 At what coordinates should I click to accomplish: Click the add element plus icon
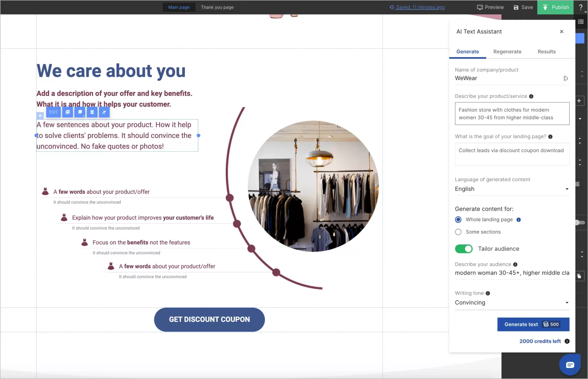pyautogui.click(x=580, y=100)
